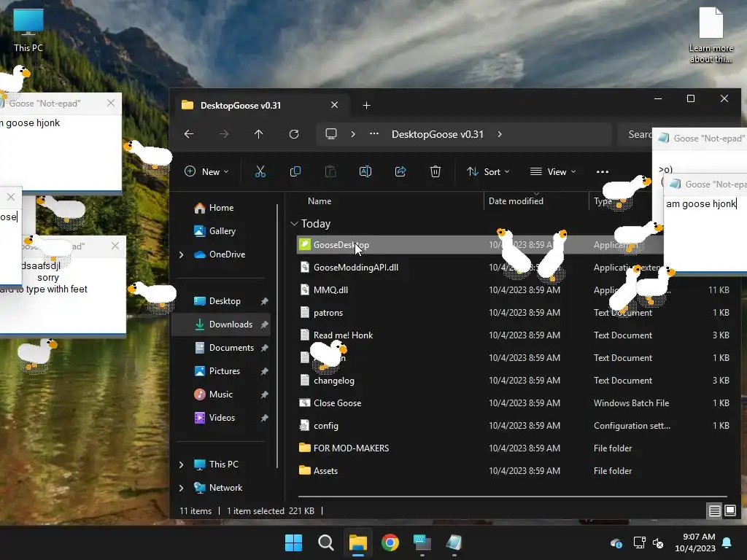This screenshot has width=747, height=560.
Task: Click the taskbar File Explorer icon
Action: pos(357,542)
